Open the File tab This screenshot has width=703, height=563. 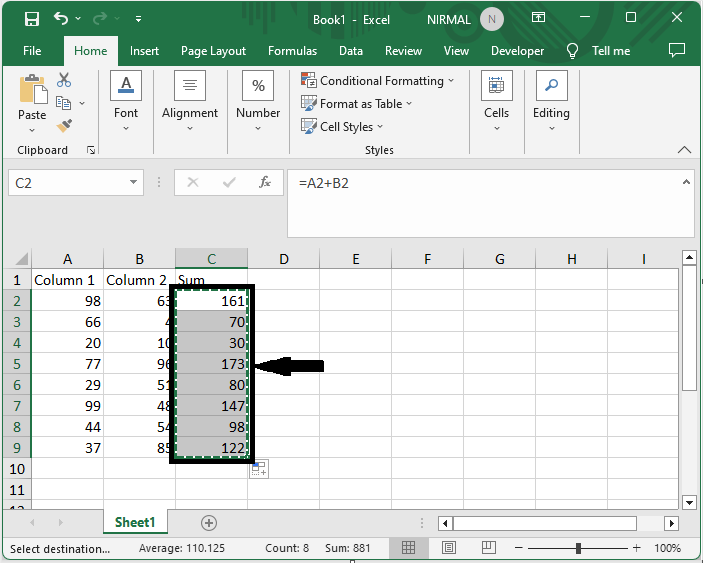32,51
